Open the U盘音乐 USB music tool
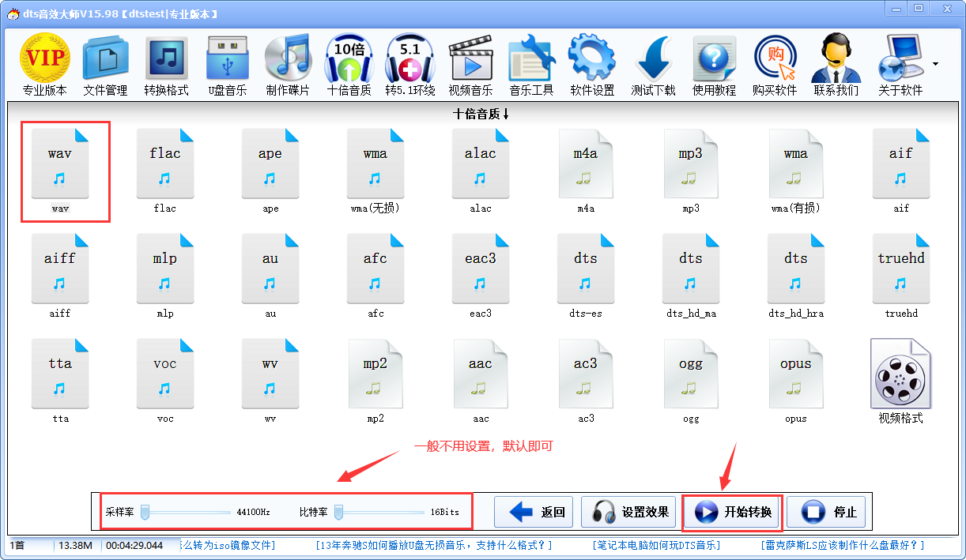The width and height of the screenshot is (966, 560). point(227,65)
